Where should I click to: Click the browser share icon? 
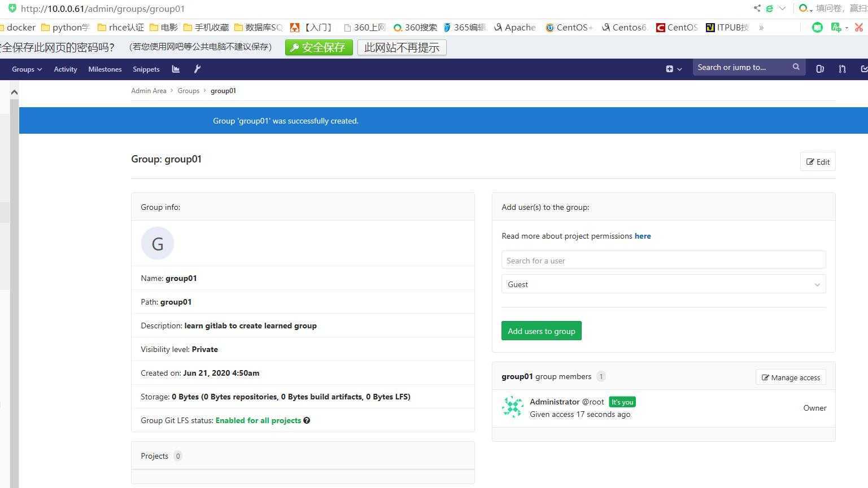click(x=757, y=8)
